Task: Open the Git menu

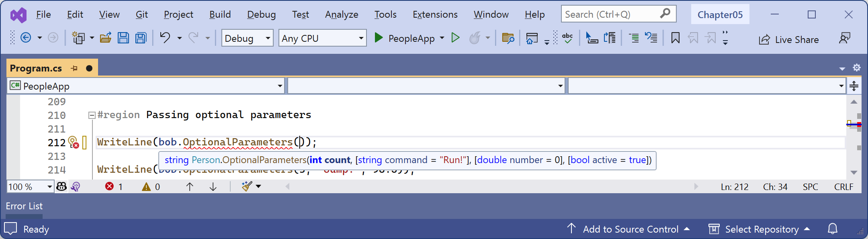Action: (x=142, y=14)
